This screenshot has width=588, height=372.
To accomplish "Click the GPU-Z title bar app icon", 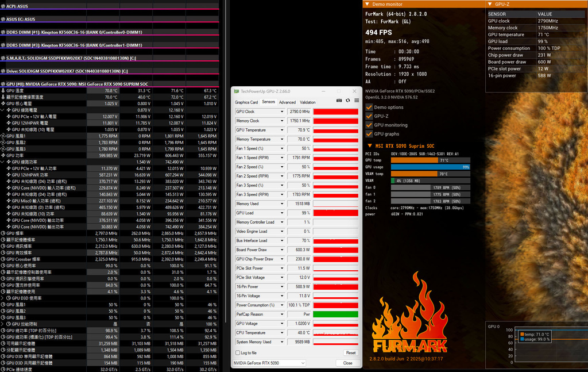I will tap(236, 91).
